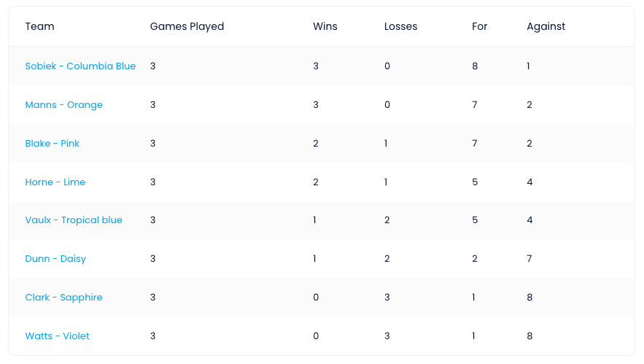644x364 pixels.
Task: Click Sobiek's For value of 8
Action: click(x=475, y=66)
